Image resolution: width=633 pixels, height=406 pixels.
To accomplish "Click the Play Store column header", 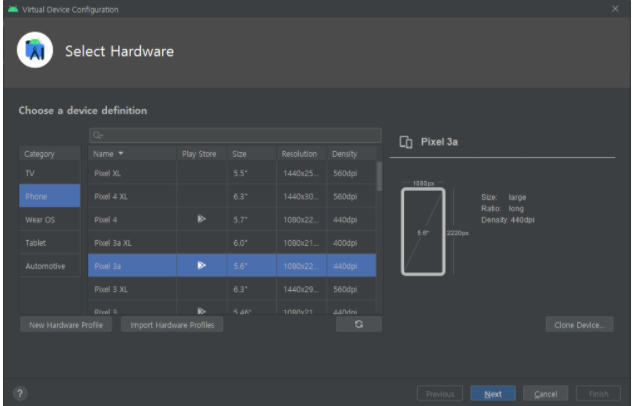I will coord(201,154).
